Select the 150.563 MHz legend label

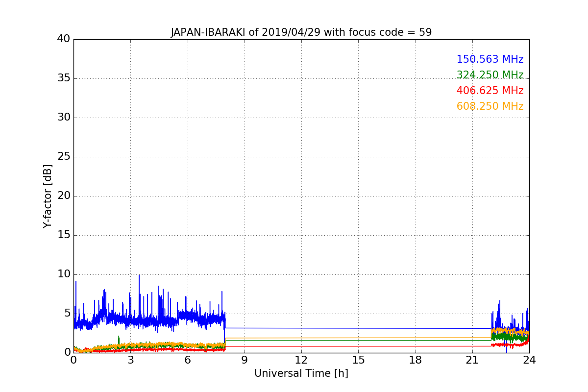(x=490, y=59)
